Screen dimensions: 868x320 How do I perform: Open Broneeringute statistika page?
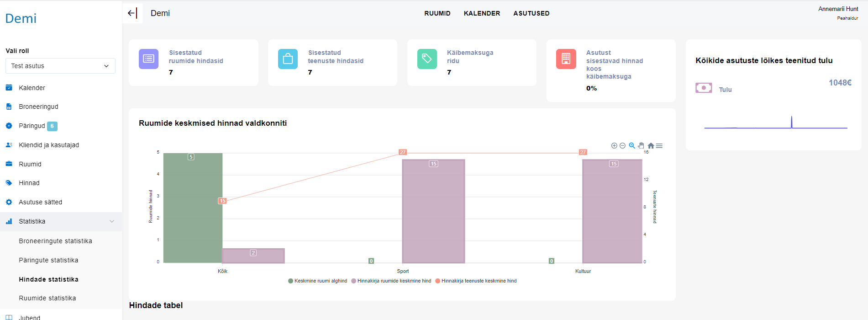(x=55, y=241)
